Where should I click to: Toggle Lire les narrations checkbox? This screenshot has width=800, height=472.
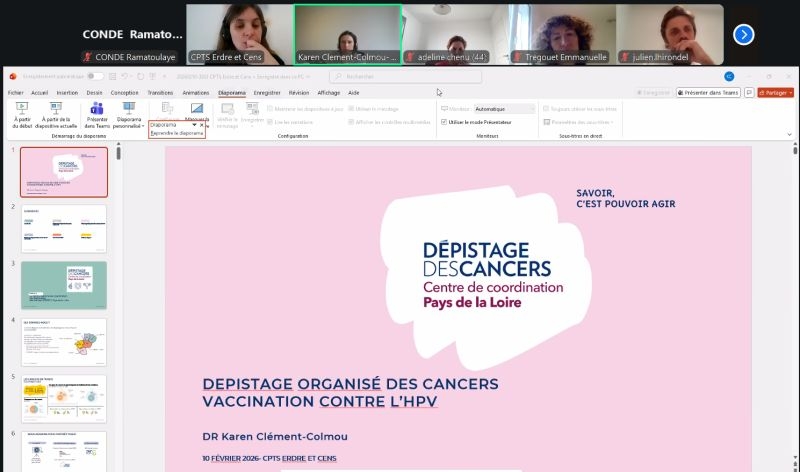[270, 122]
